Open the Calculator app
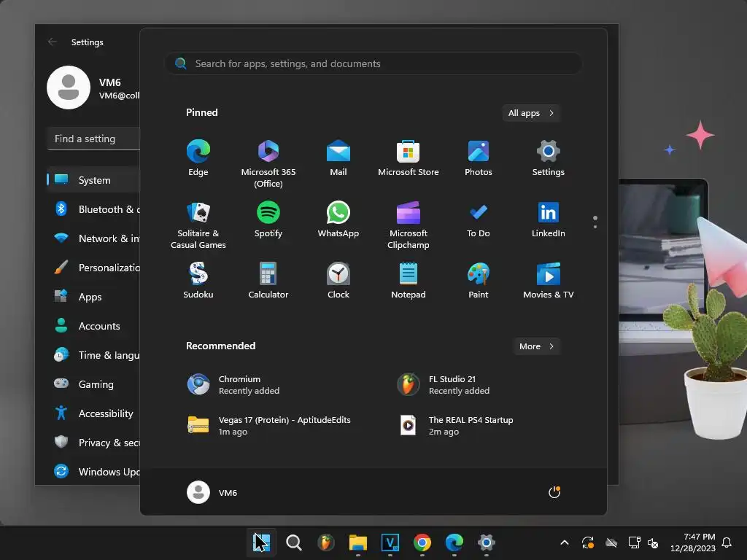Screen dimensions: 747x560 click(268, 281)
